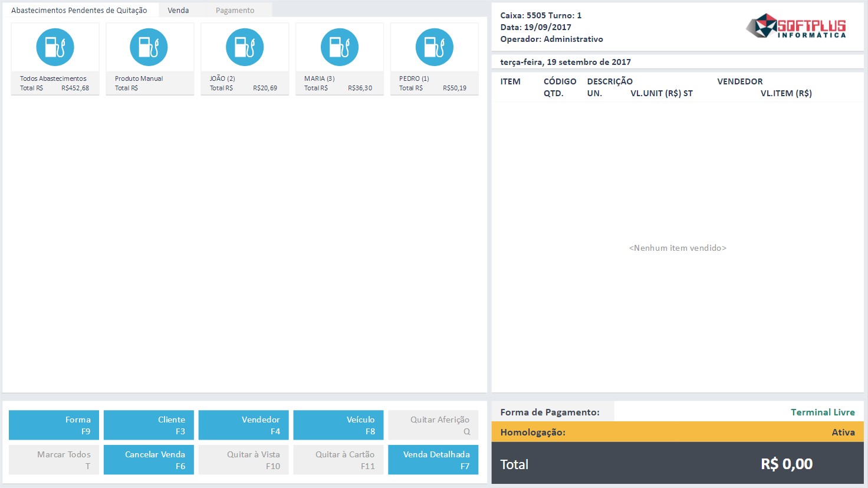The width and height of the screenshot is (868, 488).
Task: Open the Venda tab
Action: coord(178,10)
